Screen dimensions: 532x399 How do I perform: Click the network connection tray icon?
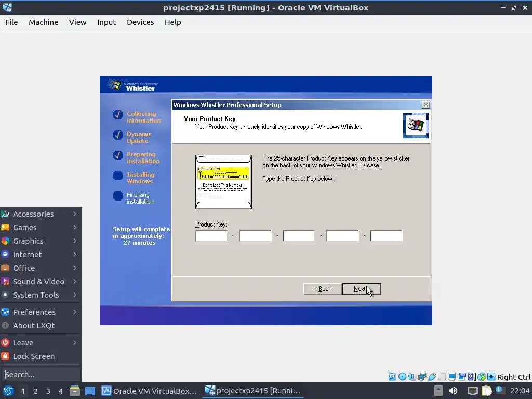(472, 391)
